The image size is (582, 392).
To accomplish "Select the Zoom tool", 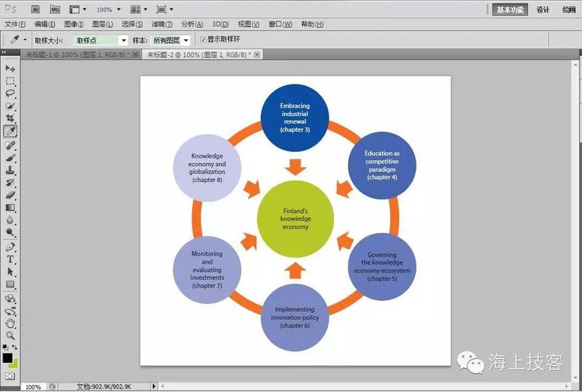I will click(10, 336).
